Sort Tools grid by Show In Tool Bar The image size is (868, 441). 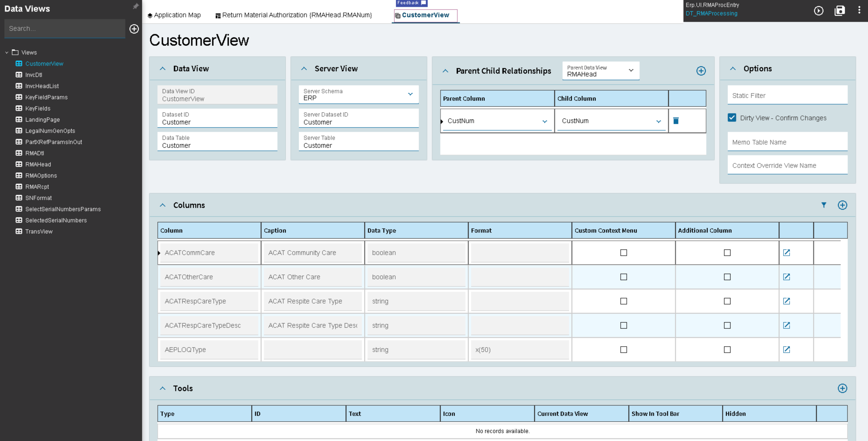click(x=675, y=414)
